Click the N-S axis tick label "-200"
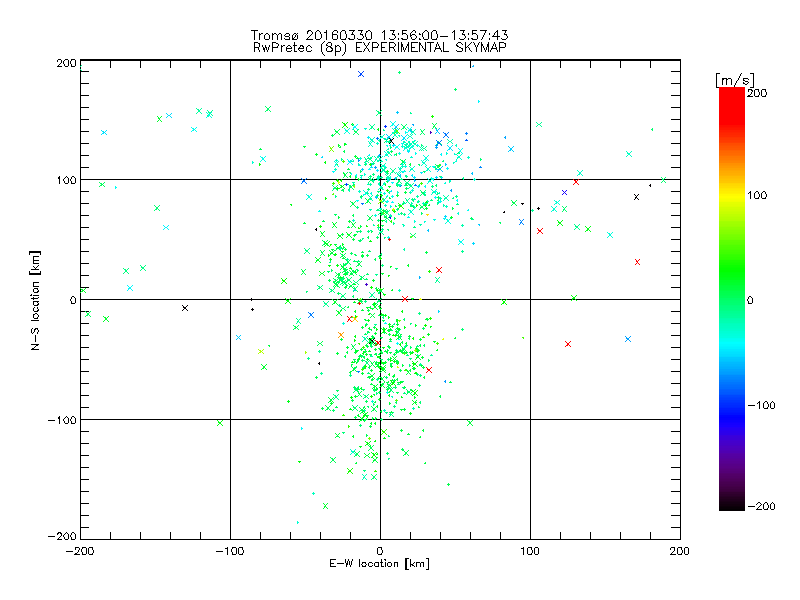800x600 pixels. point(62,536)
